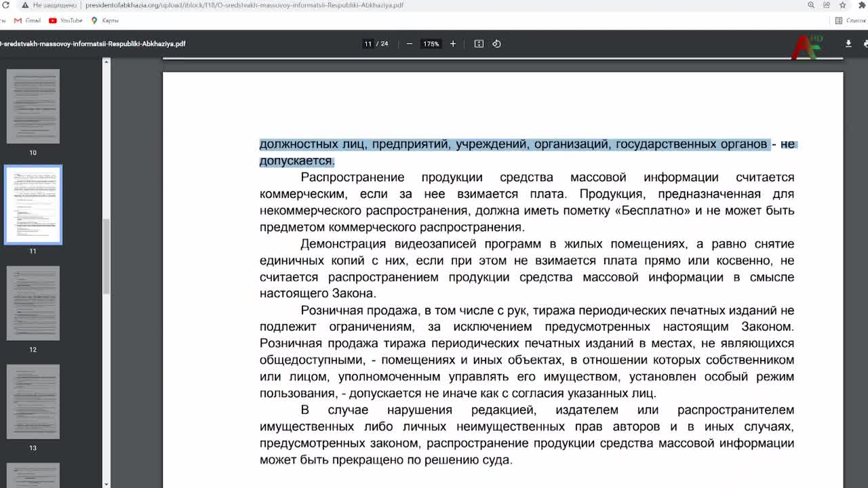Click the total page count 24
The image size is (868, 488).
pos(384,43)
